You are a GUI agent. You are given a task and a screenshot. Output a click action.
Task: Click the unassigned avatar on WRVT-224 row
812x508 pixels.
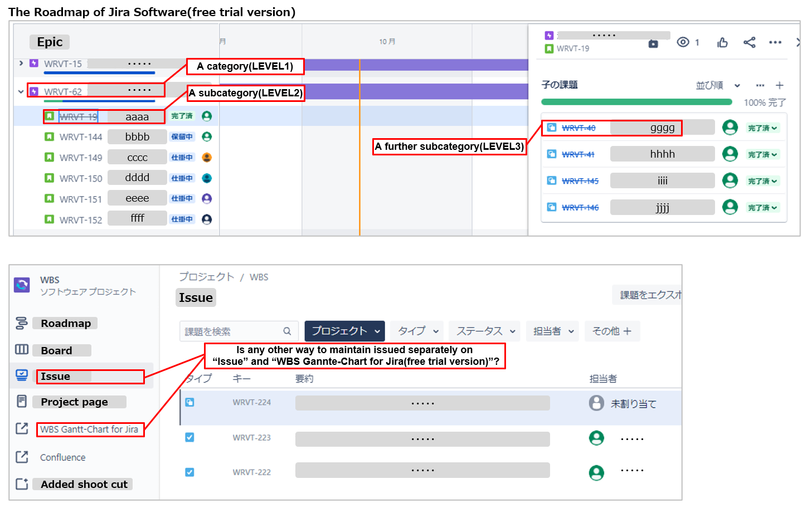(x=596, y=403)
